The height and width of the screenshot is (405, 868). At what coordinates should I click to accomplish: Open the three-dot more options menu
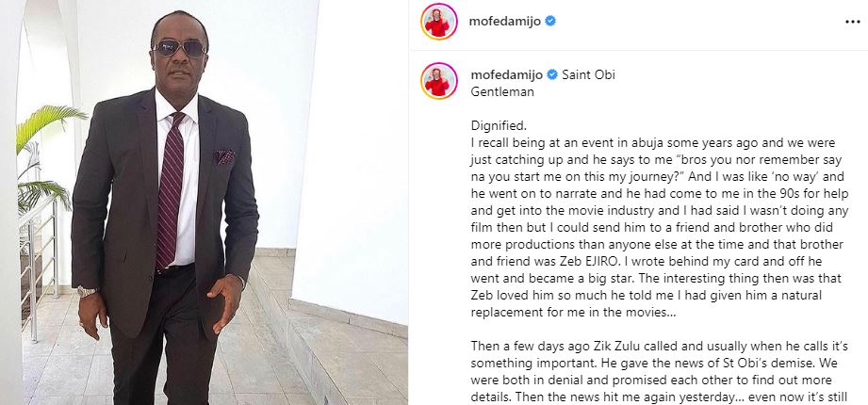pos(853,22)
